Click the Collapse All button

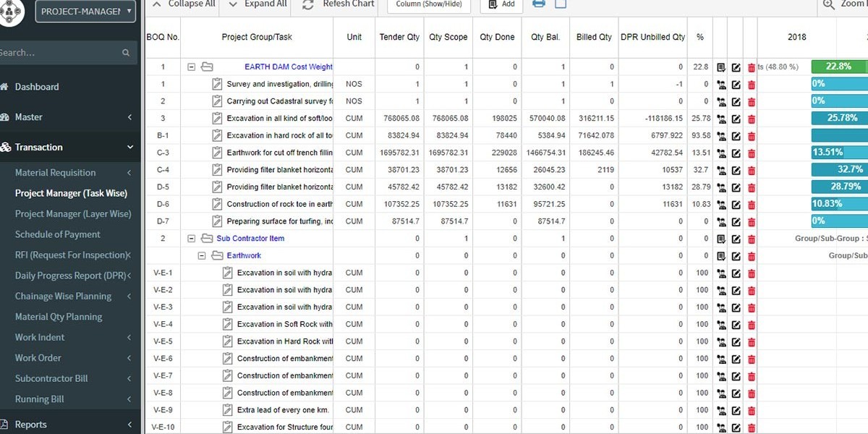(x=183, y=4)
